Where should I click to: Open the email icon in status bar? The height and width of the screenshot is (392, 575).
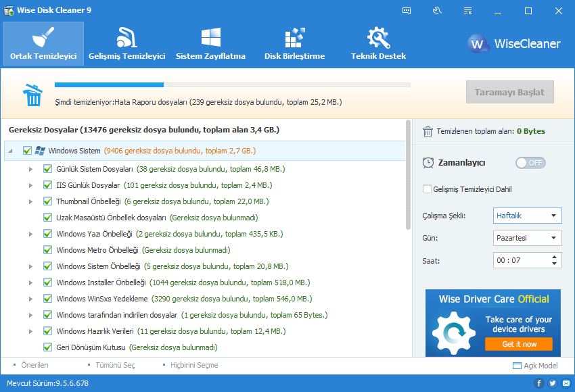click(566, 383)
